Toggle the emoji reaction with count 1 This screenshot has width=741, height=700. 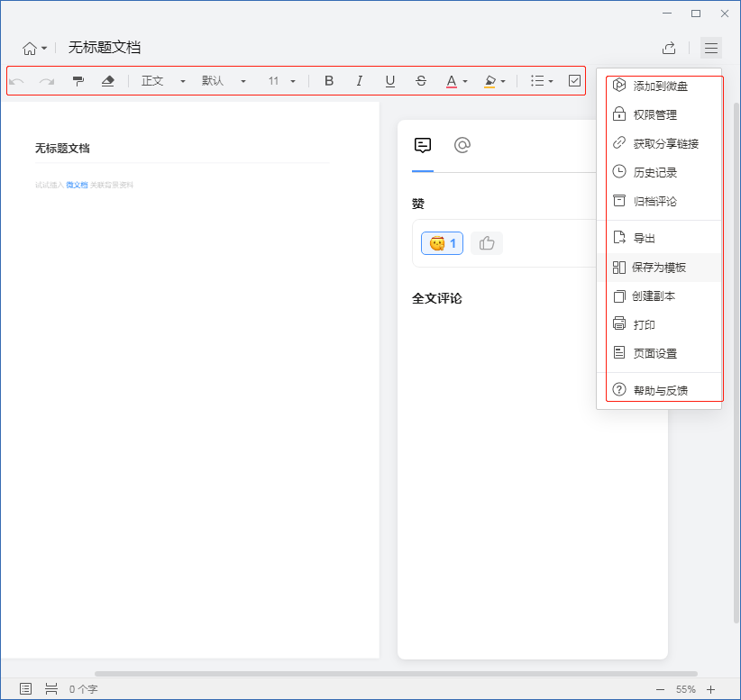442,243
